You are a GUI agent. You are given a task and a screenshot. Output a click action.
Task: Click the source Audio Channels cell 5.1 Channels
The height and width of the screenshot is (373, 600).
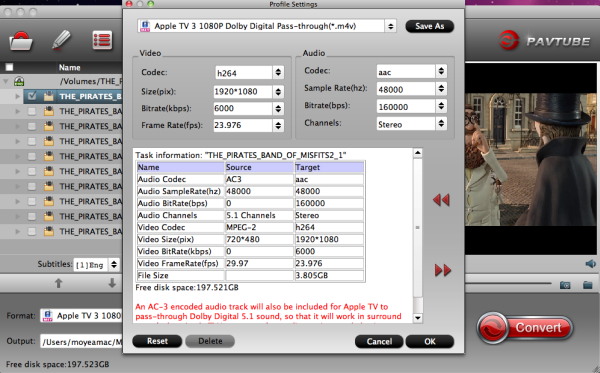(259, 215)
